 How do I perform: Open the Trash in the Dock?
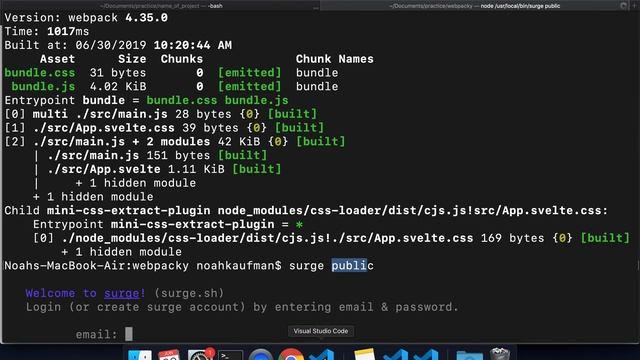(x=500, y=354)
